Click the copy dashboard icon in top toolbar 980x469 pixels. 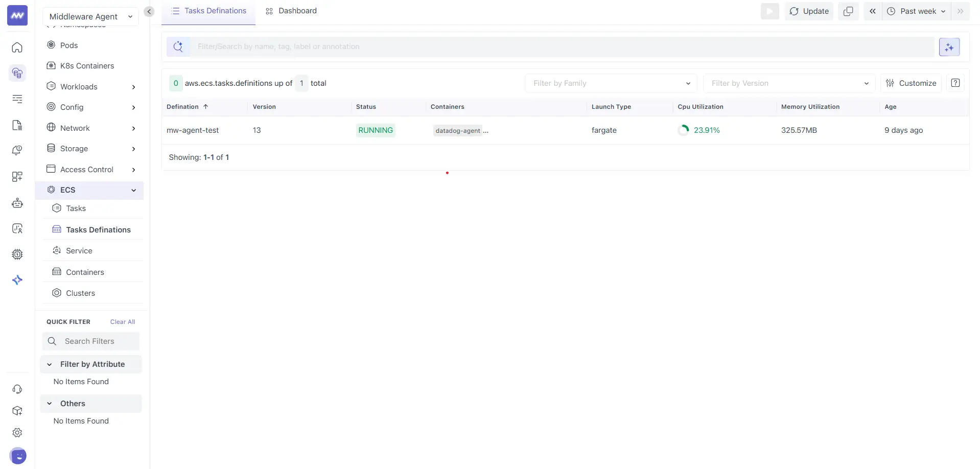click(848, 11)
